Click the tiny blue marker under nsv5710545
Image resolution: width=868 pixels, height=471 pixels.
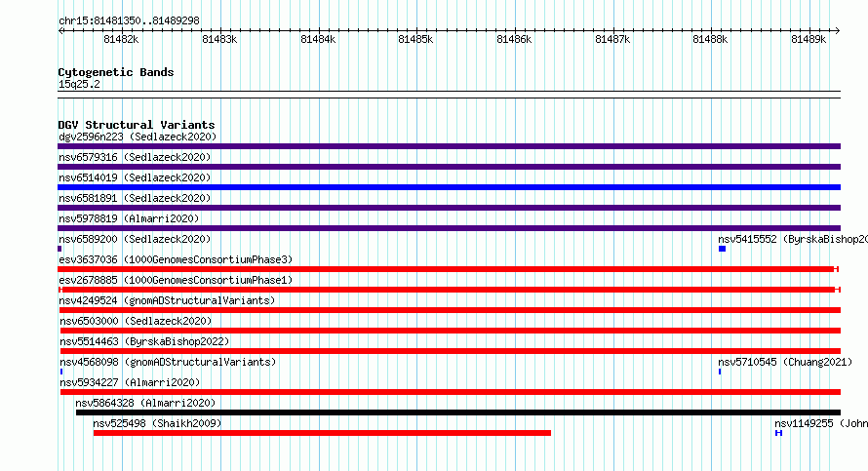[x=720, y=372]
